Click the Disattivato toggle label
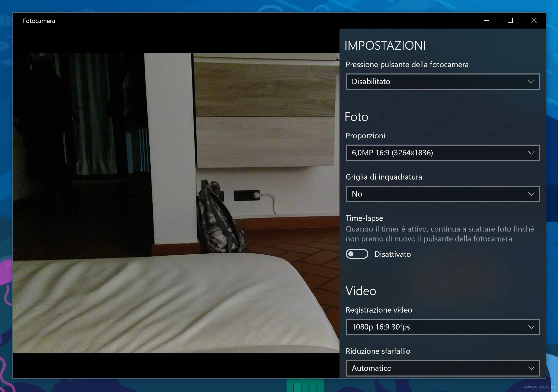This screenshot has height=392, width=558. coord(392,254)
